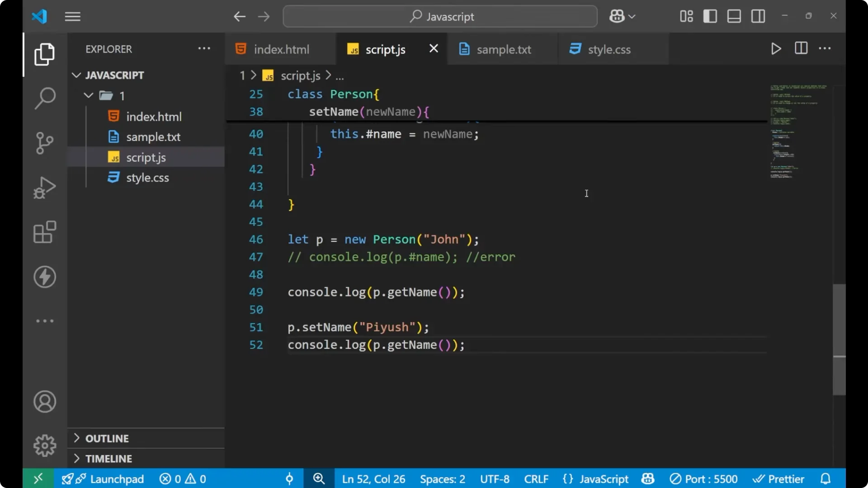This screenshot has height=488, width=868.
Task: Open the Run and Debug panel
Action: click(x=44, y=188)
